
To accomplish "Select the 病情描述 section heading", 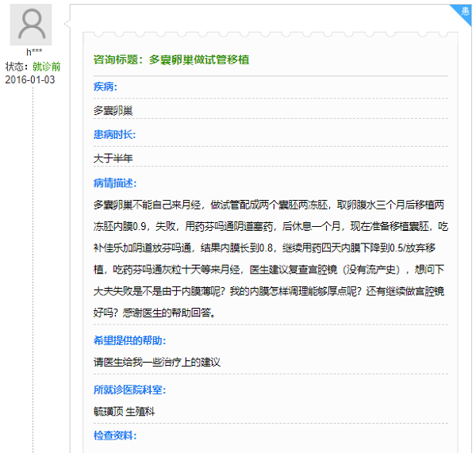I will [x=114, y=182].
